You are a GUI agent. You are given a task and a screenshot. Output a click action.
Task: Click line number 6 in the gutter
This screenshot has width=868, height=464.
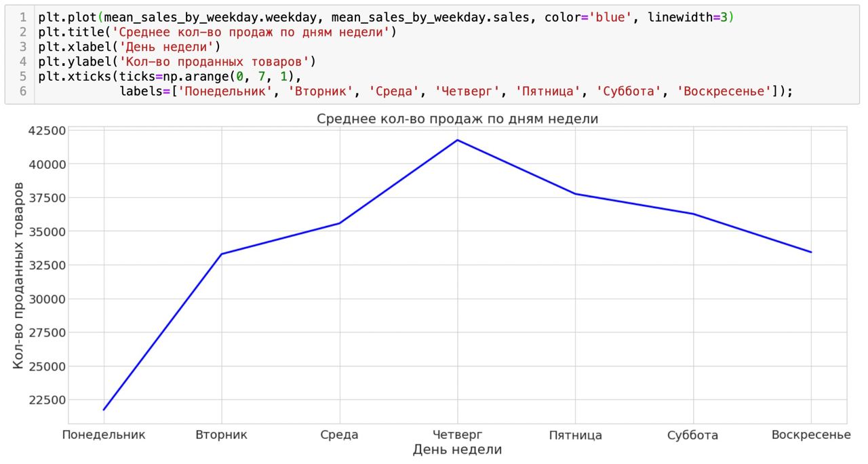pyautogui.click(x=23, y=91)
